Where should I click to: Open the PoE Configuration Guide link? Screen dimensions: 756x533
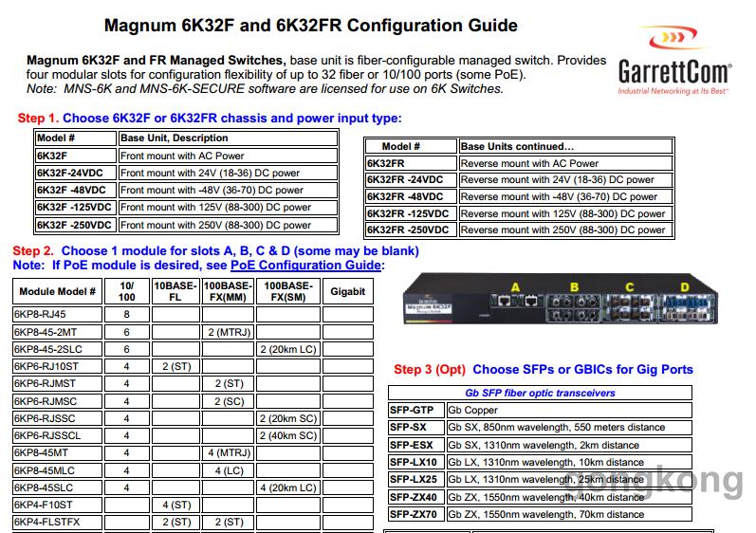pyautogui.click(x=305, y=265)
